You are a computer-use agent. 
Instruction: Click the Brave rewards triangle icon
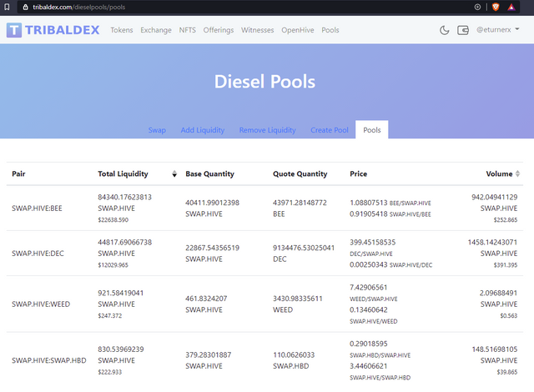point(511,7)
